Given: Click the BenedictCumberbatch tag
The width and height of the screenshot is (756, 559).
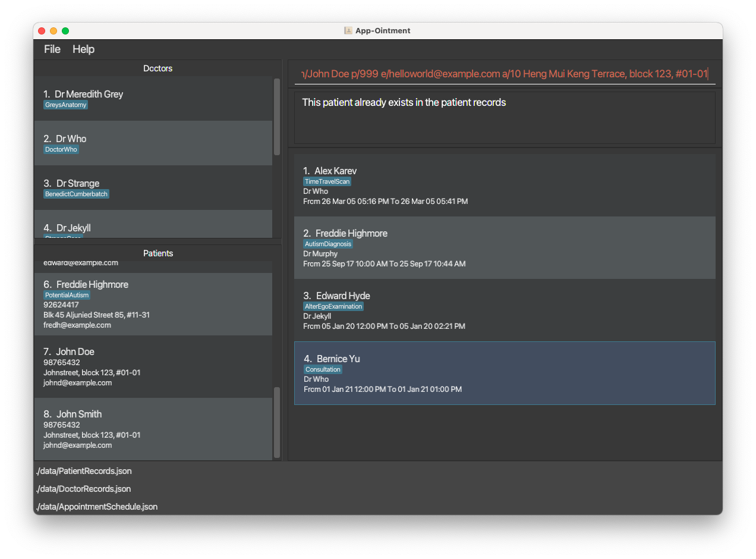Looking at the screenshot, I should pyautogui.click(x=77, y=194).
